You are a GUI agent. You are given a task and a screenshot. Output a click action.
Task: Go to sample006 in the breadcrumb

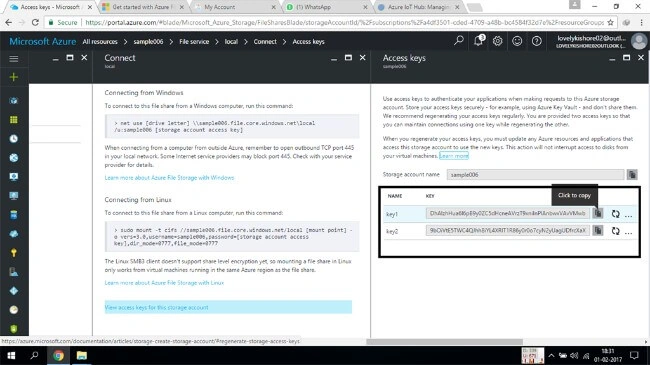coord(148,41)
